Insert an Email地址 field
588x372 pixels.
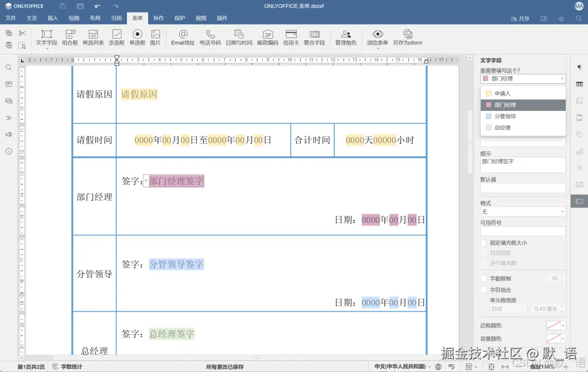(183, 38)
